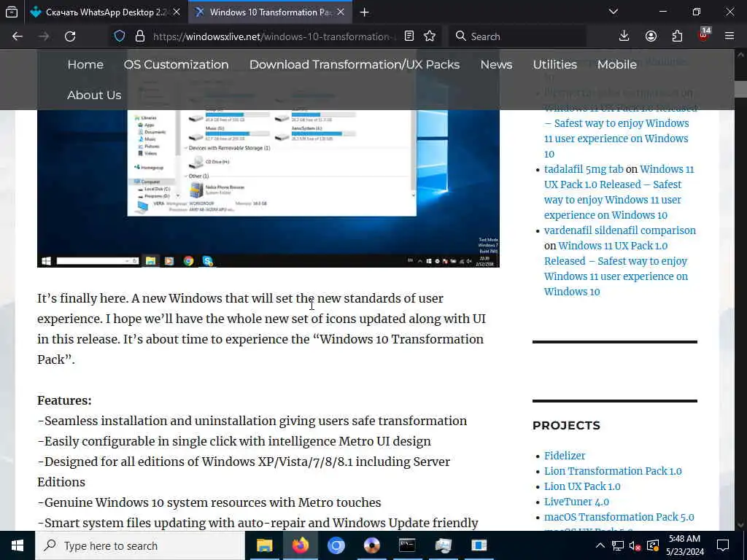The width and height of the screenshot is (747, 560).
Task: Open Download Transformation/UX Packs menu
Action: tap(355, 64)
